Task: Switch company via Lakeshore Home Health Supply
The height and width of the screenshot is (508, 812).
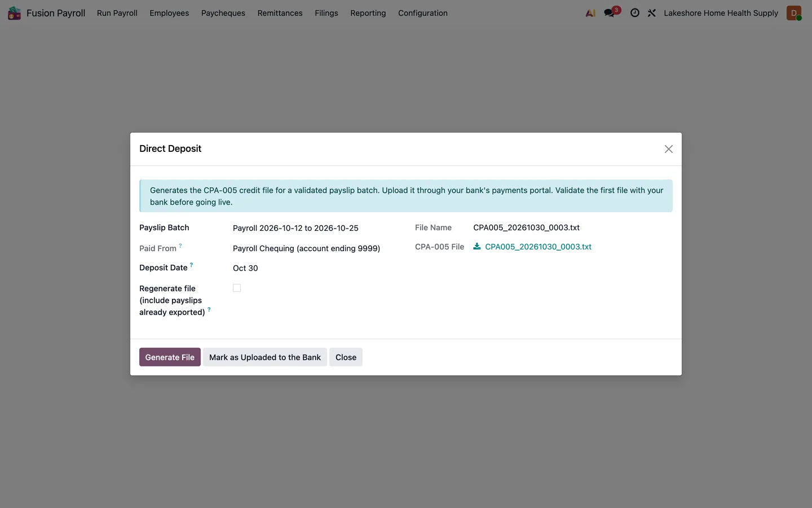Action: 721,13
